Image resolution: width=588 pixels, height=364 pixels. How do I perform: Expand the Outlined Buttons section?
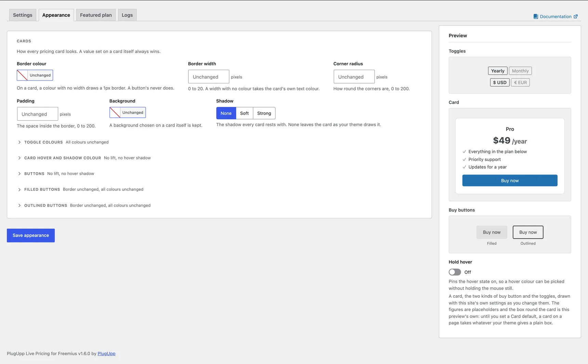[x=84, y=206]
